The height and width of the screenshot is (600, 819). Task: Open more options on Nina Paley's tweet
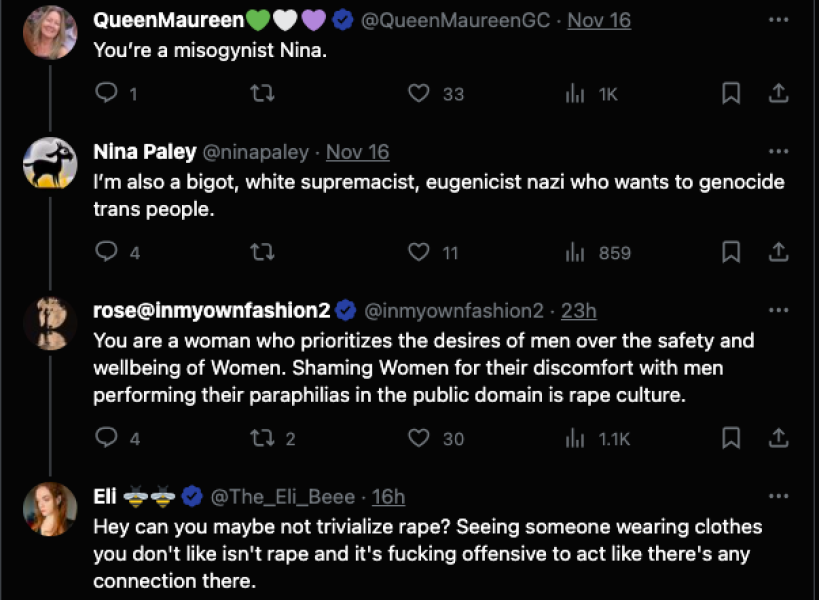click(x=778, y=152)
